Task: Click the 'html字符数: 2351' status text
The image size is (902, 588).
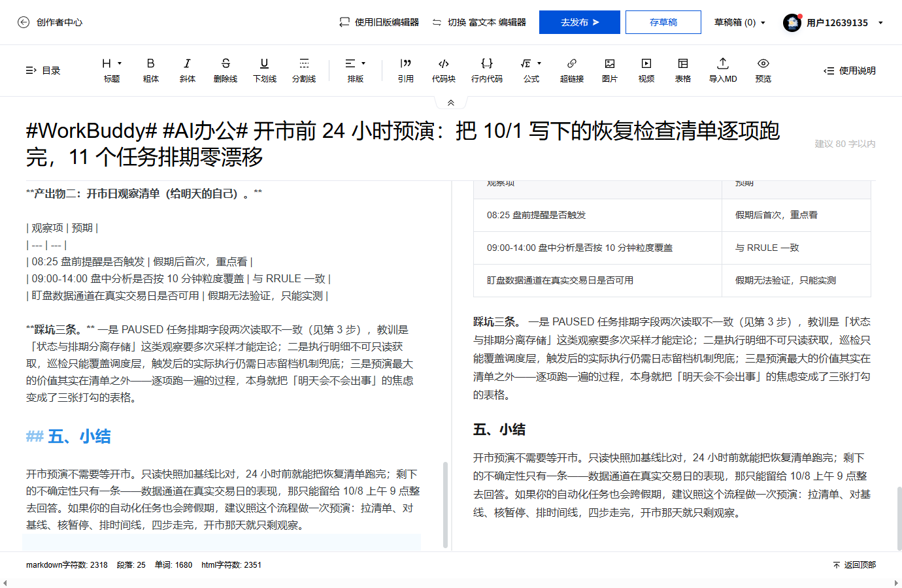Action: [231, 565]
